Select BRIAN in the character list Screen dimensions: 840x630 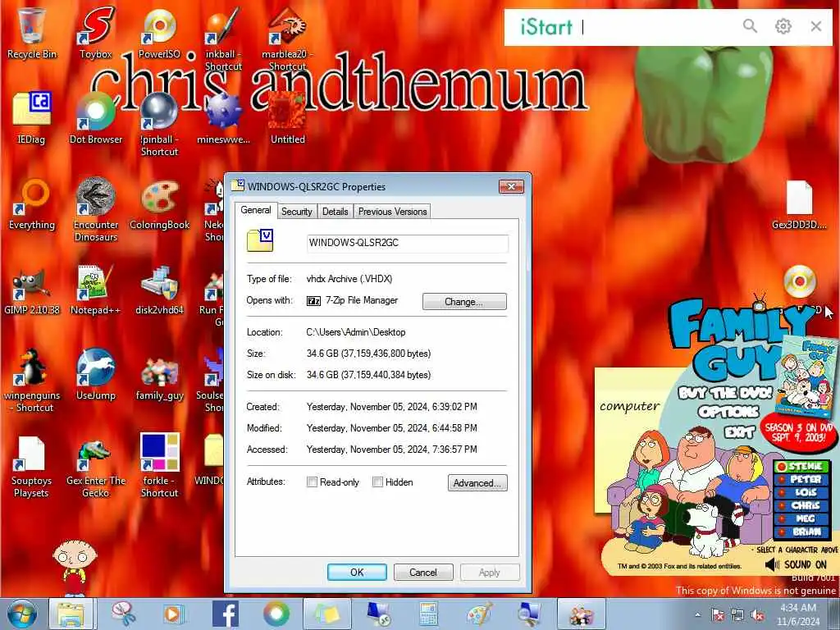point(801,532)
